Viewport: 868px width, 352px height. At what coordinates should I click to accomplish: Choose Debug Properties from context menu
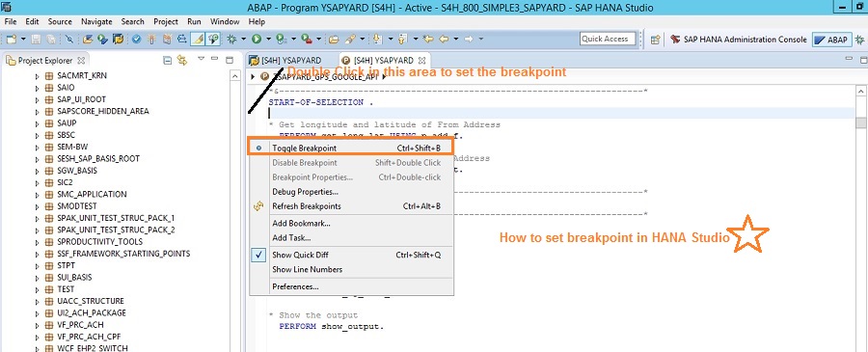(305, 192)
